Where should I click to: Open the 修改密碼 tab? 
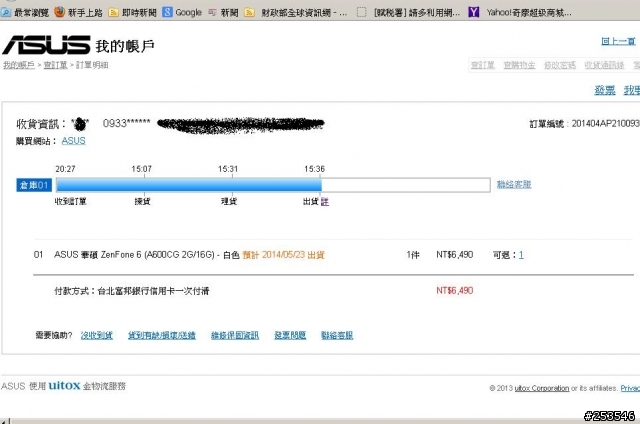560,65
